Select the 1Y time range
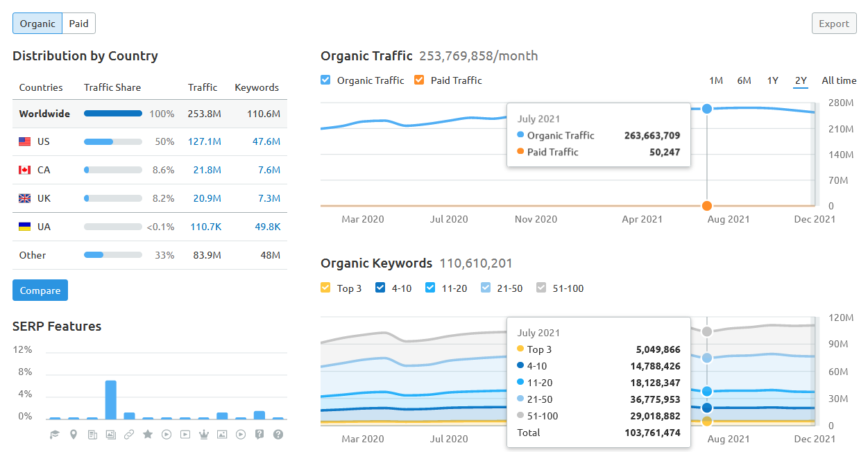Viewport: 868px width, 452px height. tap(772, 80)
